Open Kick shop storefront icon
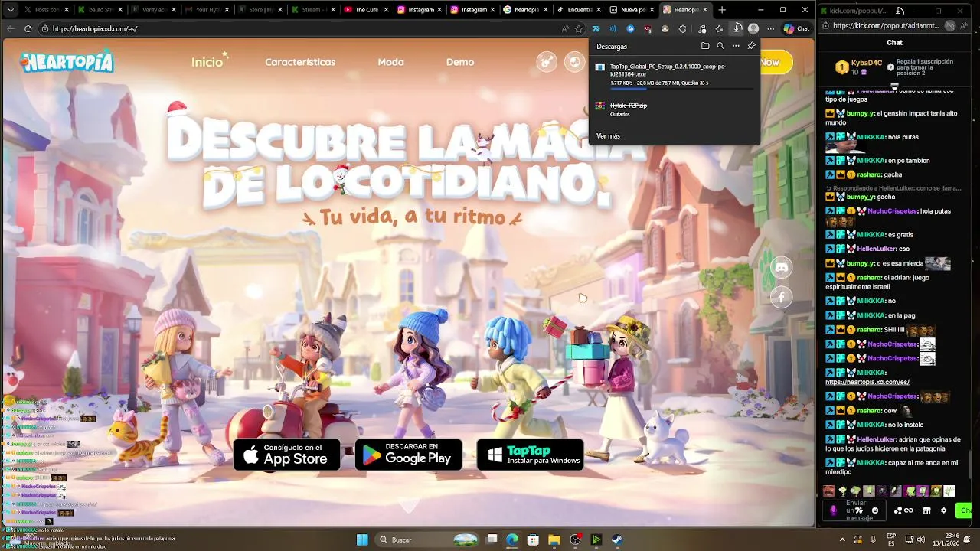 tap(926, 510)
